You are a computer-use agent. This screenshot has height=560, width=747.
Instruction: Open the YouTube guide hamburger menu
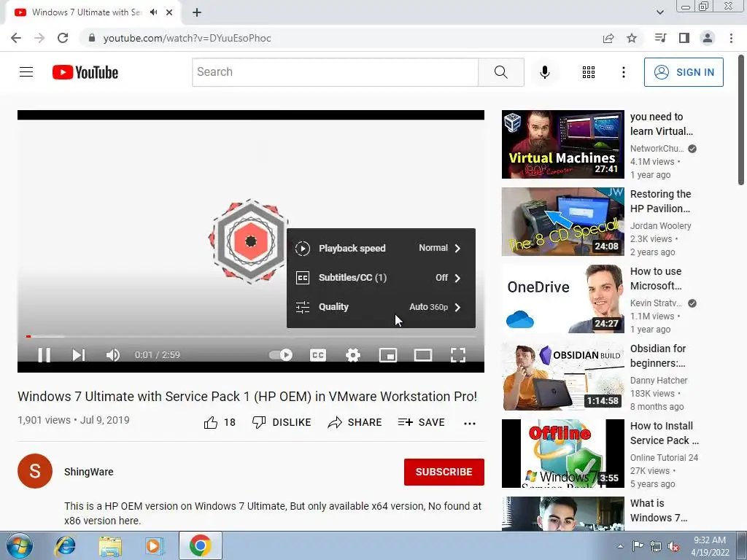(x=26, y=72)
